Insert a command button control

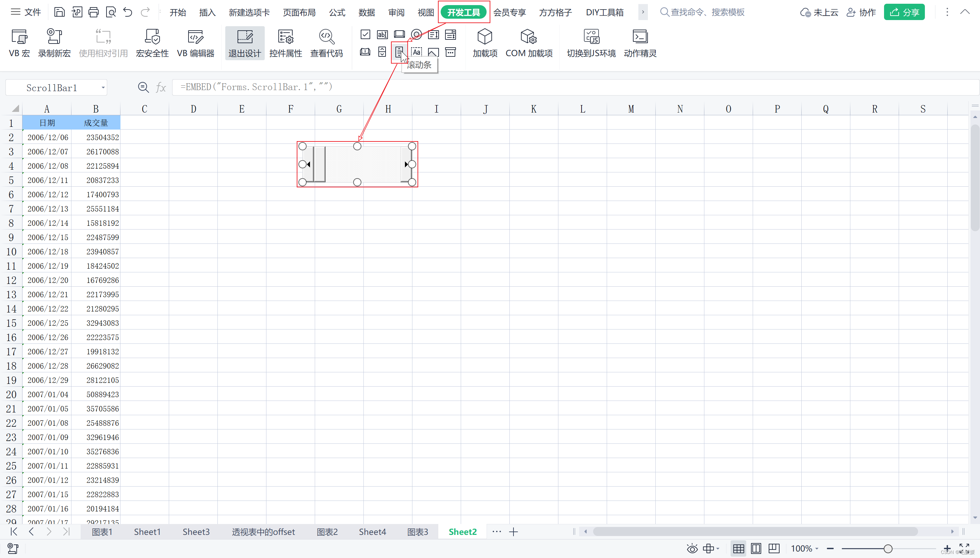coord(399,34)
